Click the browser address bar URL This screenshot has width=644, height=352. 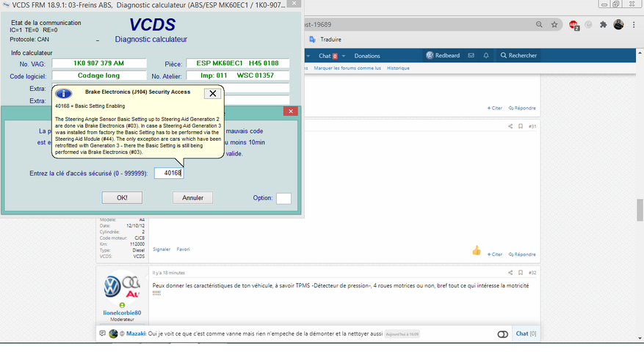tap(318, 25)
